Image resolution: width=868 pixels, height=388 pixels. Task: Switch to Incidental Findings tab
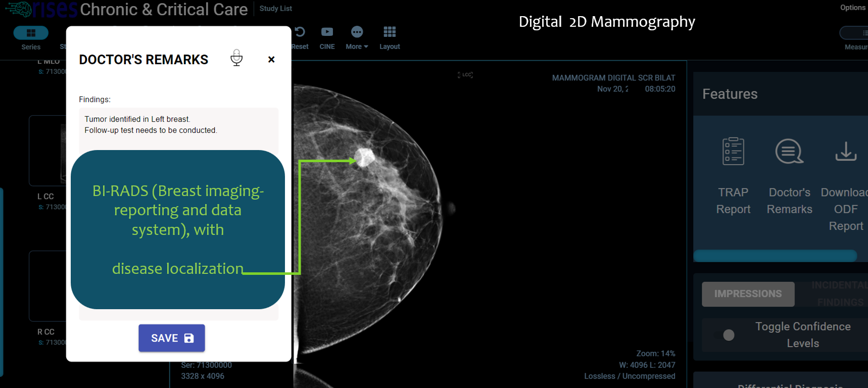coord(840,294)
